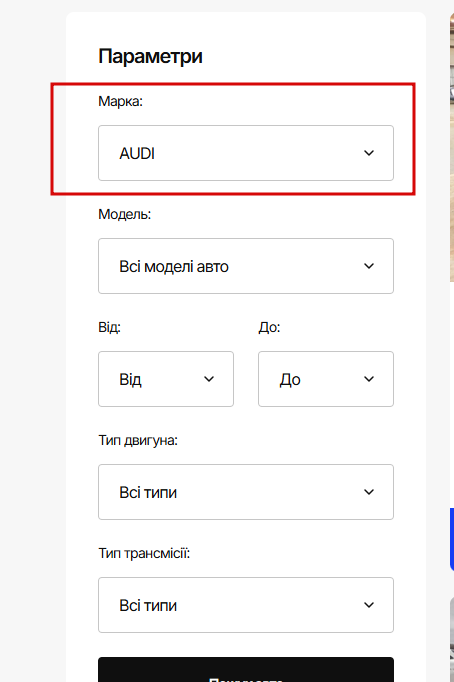Open the Від starting year dropdown

tap(166, 379)
